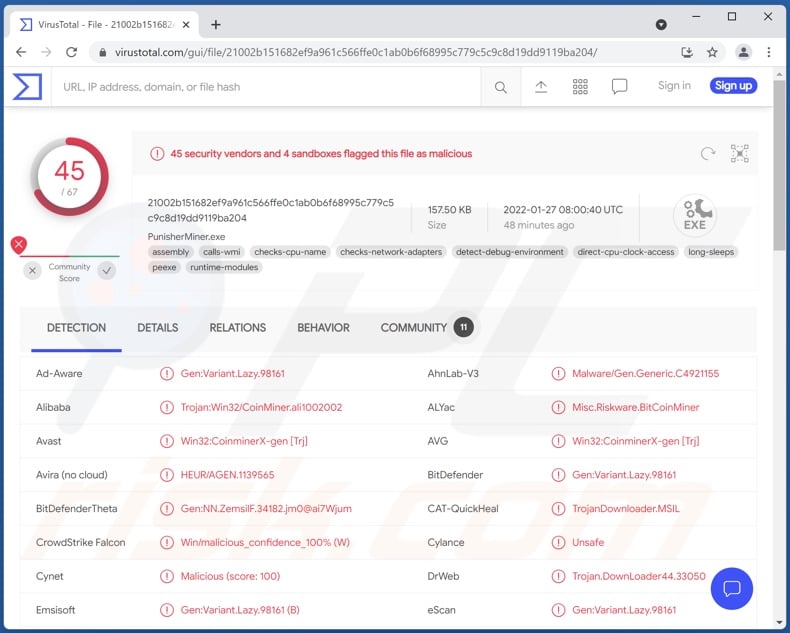The width and height of the screenshot is (790, 633).
Task: Open the BEHAVIOR tab
Action: (x=323, y=328)
